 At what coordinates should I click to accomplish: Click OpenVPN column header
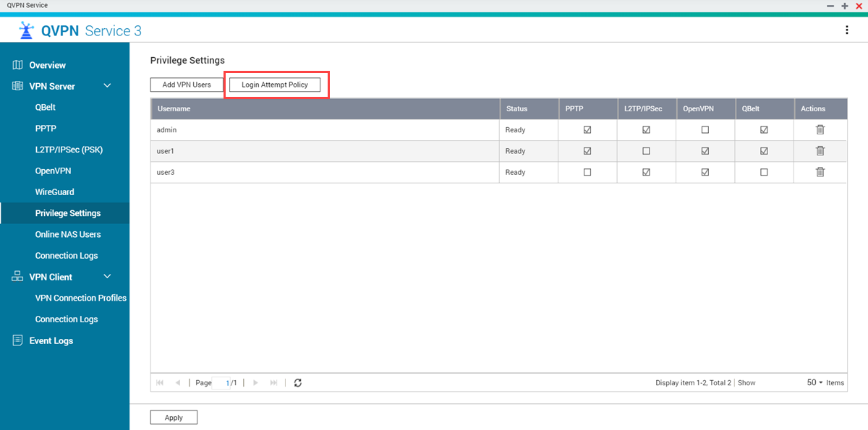pyautogui.click(x=705, y=108)
